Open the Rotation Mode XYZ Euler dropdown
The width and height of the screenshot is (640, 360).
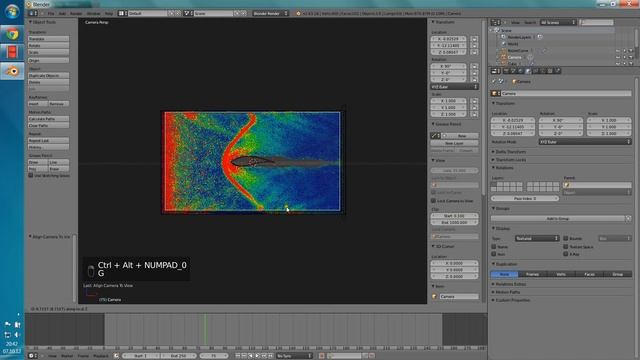click(x=585, y=142)
